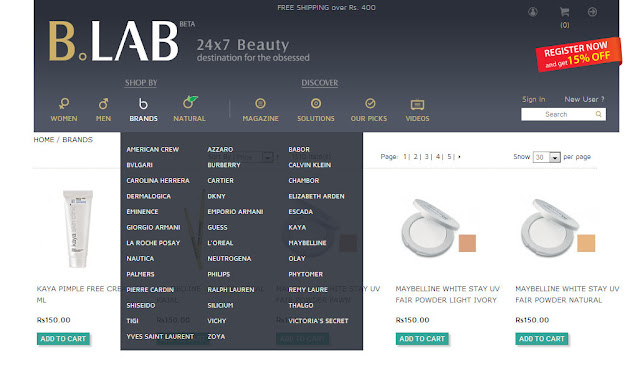
Task: Select La Roche Posay brand
Action: (153, 243)
